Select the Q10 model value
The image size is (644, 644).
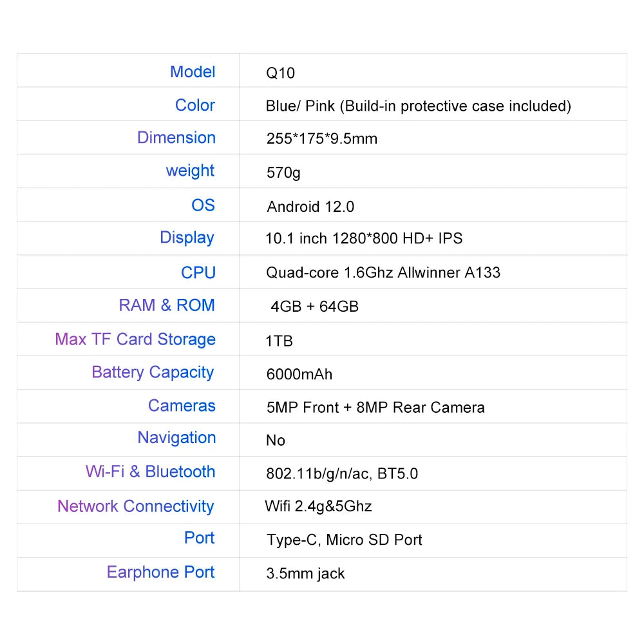[280, 73]
